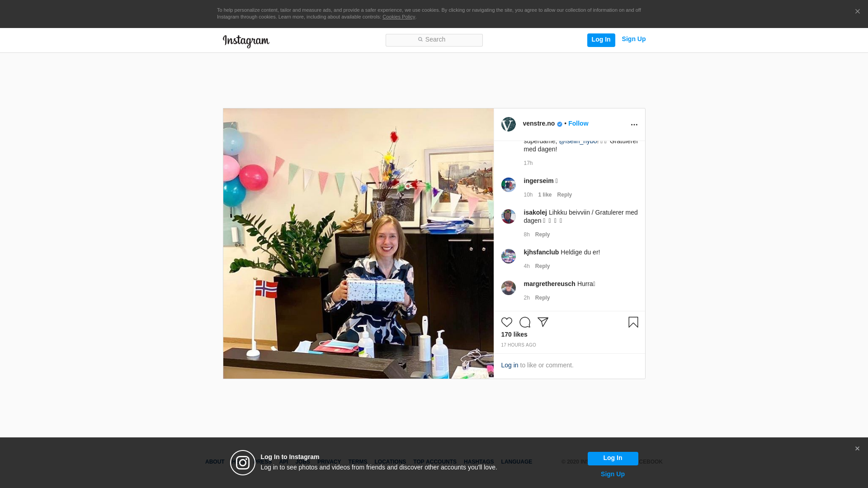The width and height of the screenshot is (868, 488).
Task: Open isakolej username link
Action: (535, 212)
